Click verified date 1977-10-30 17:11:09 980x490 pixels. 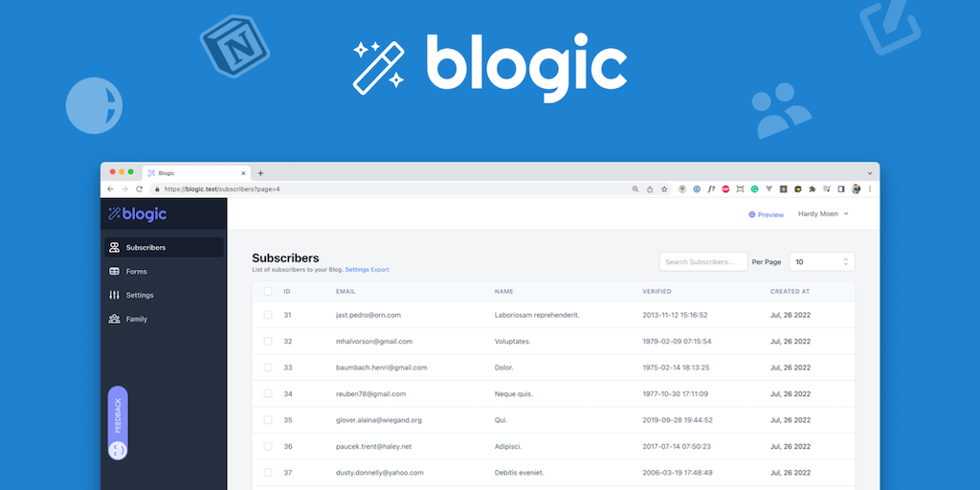675,393
